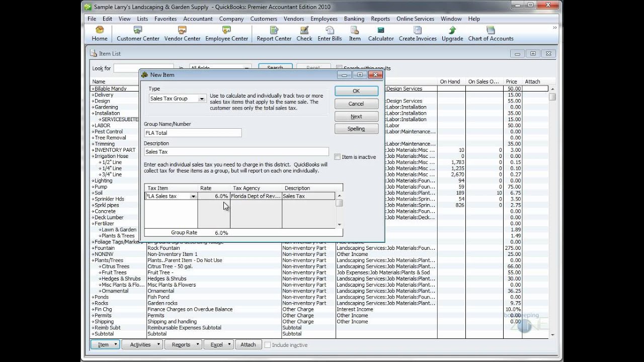Screen dimensions: 644x362
Task: Click the Upgrade arrow icon
Action: point(452,34)
